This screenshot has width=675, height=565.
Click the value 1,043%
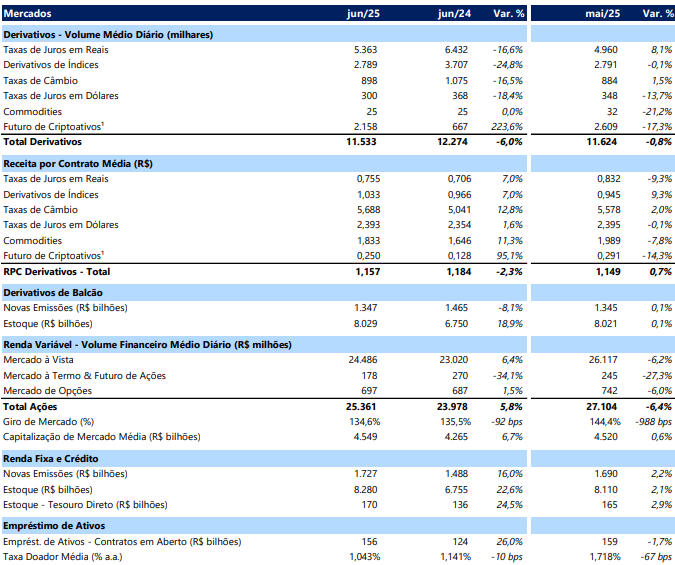tap(365, 557)
